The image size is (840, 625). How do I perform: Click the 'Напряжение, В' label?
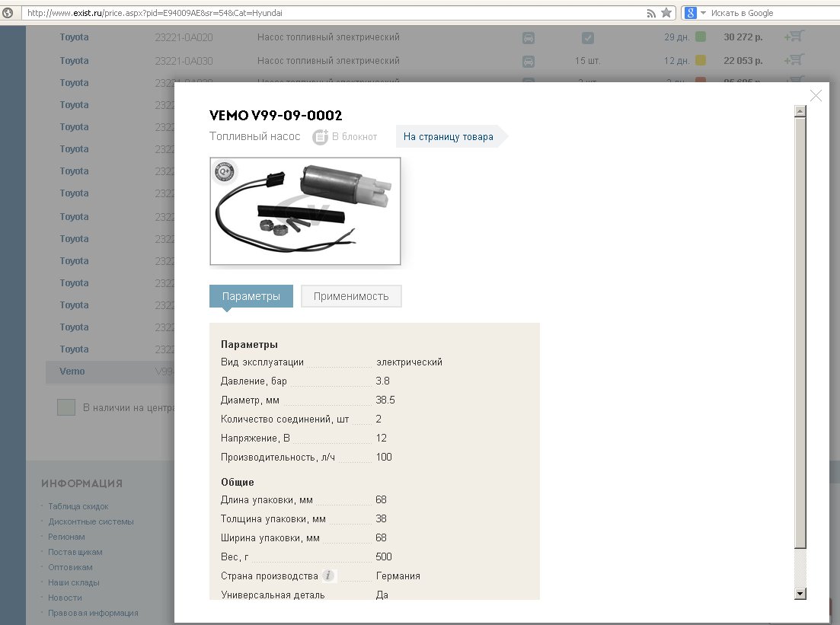click(x=255, y=438)
